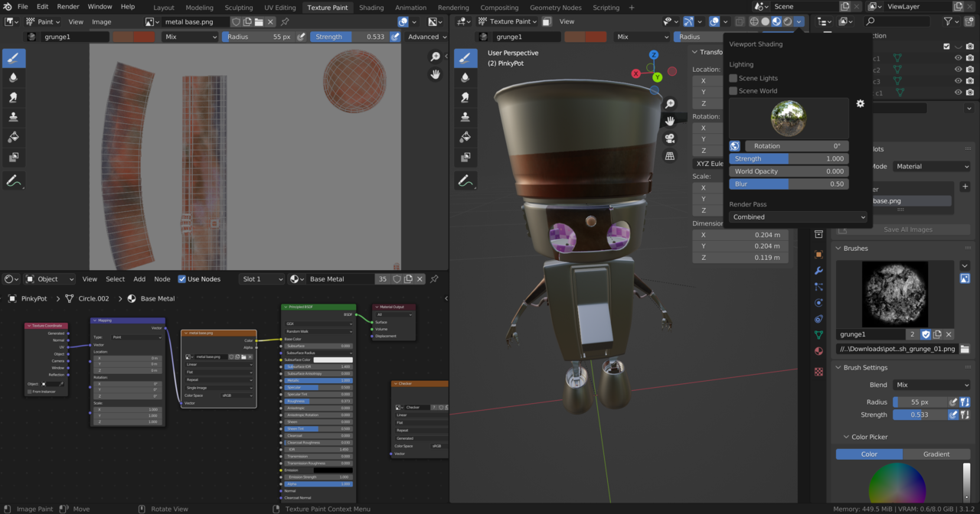Image resolution: width=980 pixels, height=514 pixels.
Task: Select the Fill bucket tool in image editor
Action: click(14, 137)
